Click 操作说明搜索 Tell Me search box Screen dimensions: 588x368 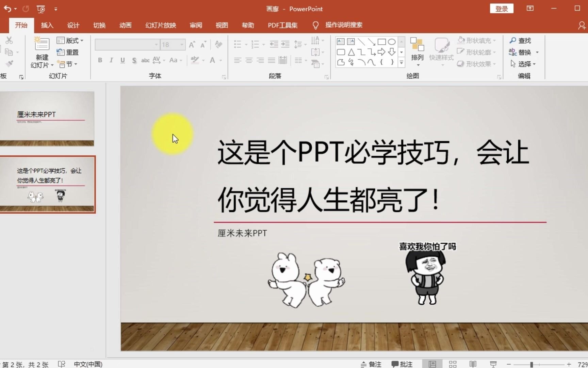[344, 25]
